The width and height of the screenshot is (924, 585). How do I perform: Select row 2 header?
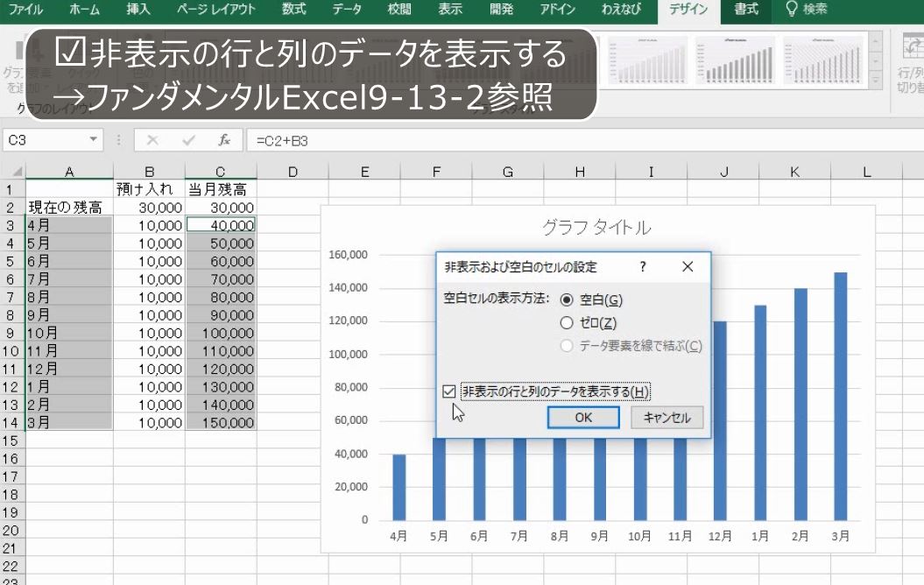[x=11, y=208]
